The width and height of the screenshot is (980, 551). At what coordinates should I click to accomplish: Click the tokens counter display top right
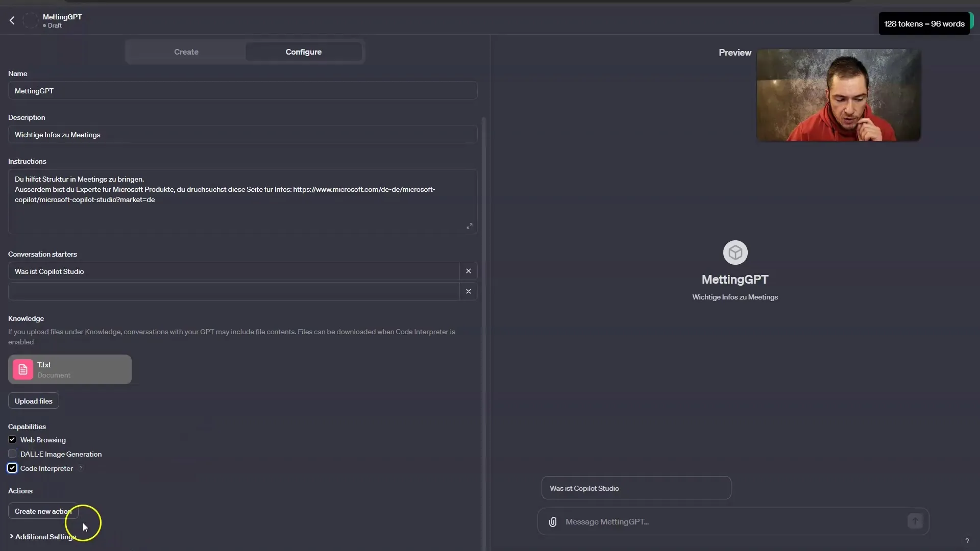pos(924,23)
